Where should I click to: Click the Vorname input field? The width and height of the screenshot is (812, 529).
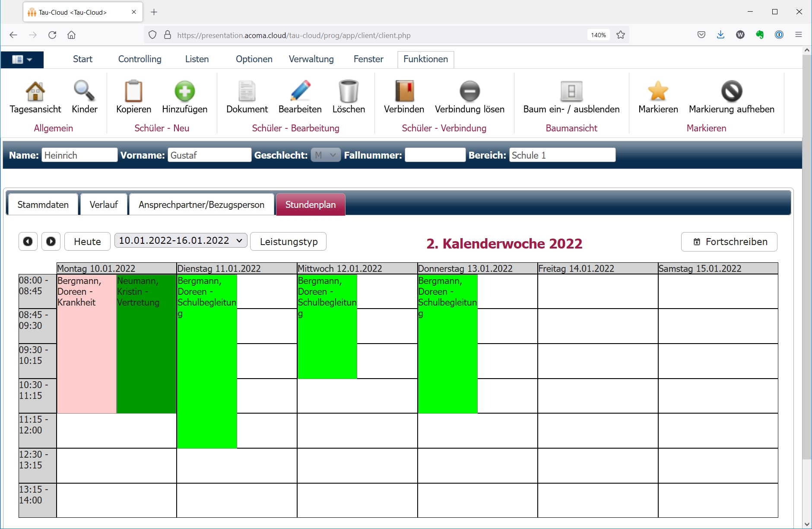point(209,155)
